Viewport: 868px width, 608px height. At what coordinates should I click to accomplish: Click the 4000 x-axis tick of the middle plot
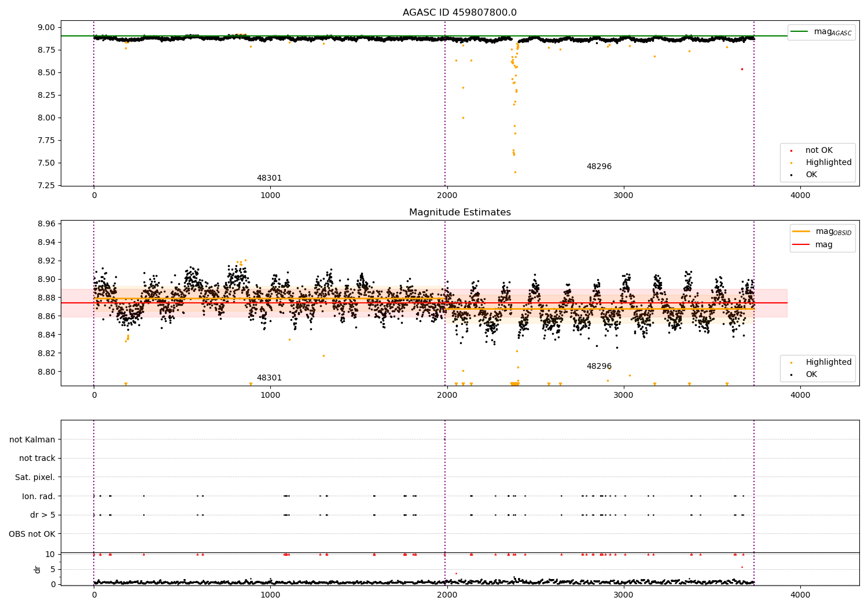(800, 395)
